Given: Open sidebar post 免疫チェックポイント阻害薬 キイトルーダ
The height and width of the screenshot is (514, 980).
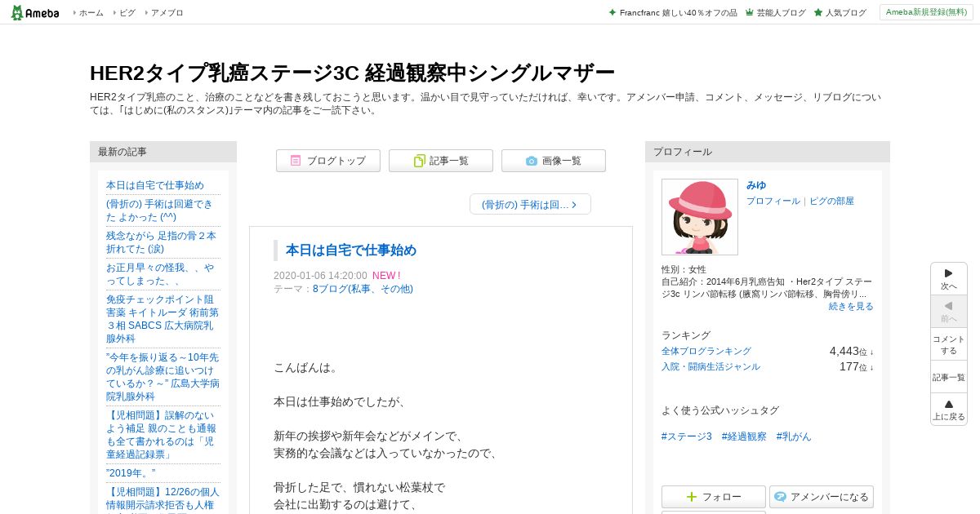Looking at the screenshot, I should 163,319.
